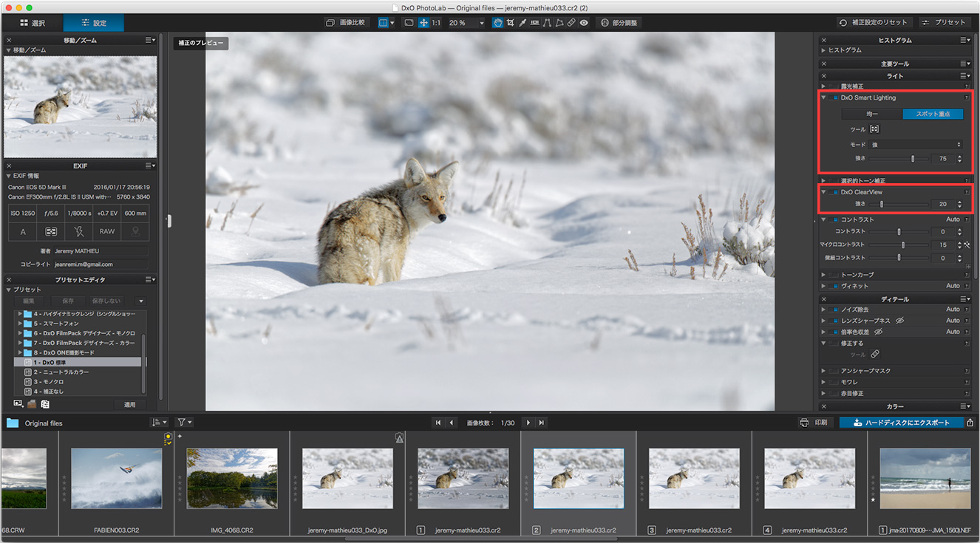Screen dimensions: 980x543
Task: Activate the horizon straighten tool
Action: click(x=534, y=23)
